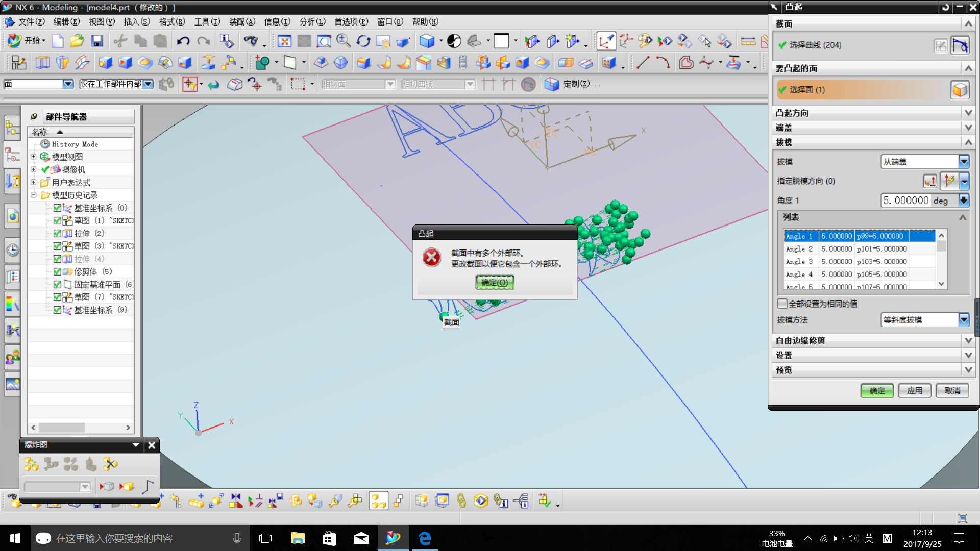Viewport: 980px width, 551px height.
Task: Toggle checkbox for 固定基准平面 (6)
Action: coord(57,285)
